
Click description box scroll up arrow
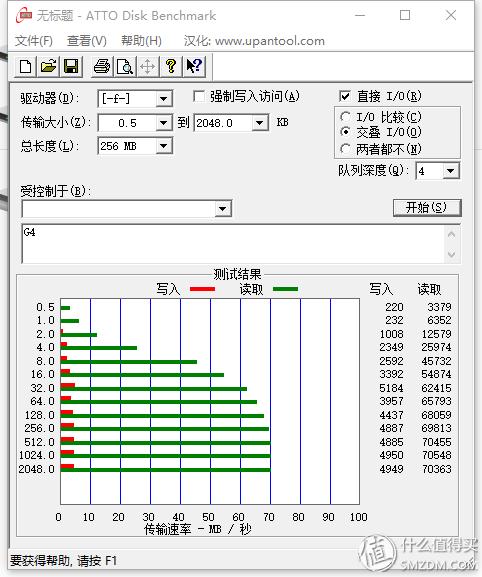click(x=452, y=234)
